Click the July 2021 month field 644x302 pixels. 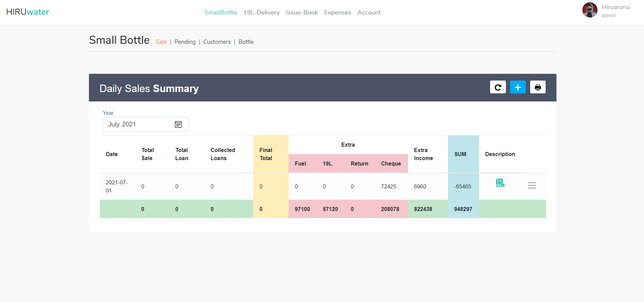point(146,124)
